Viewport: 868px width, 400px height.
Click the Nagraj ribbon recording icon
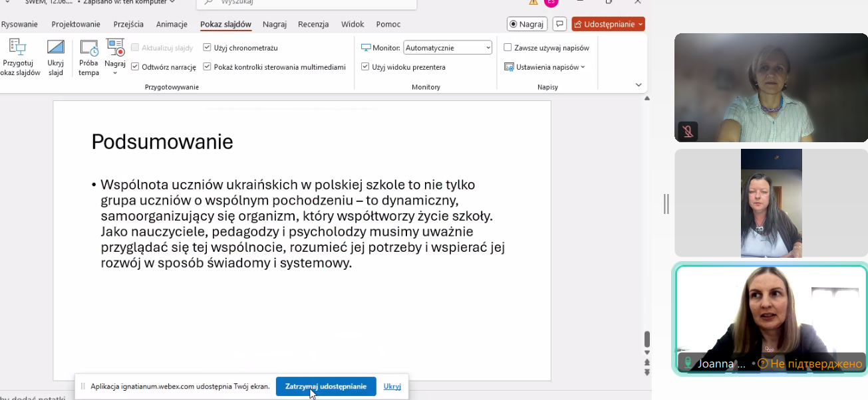pos(116,48)
